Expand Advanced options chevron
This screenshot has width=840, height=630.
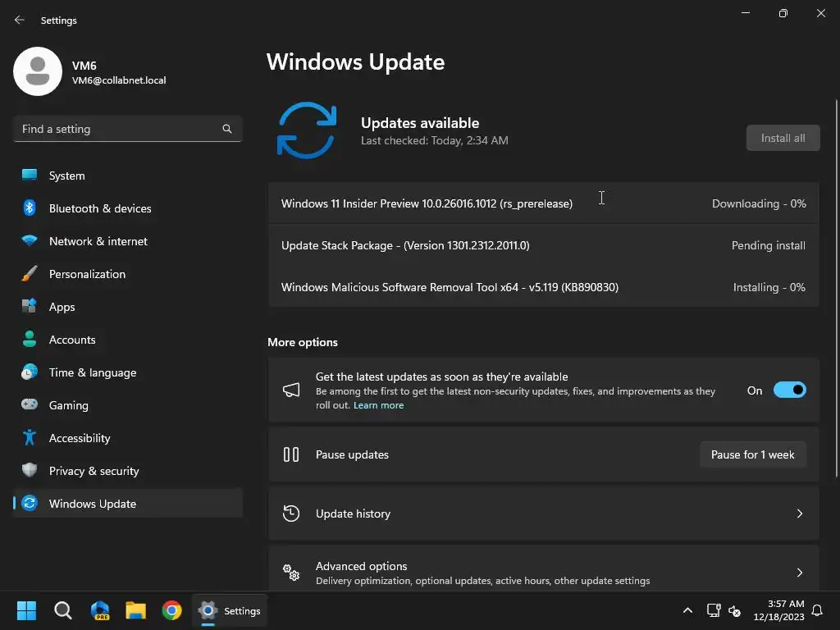[x=799, y=572]
